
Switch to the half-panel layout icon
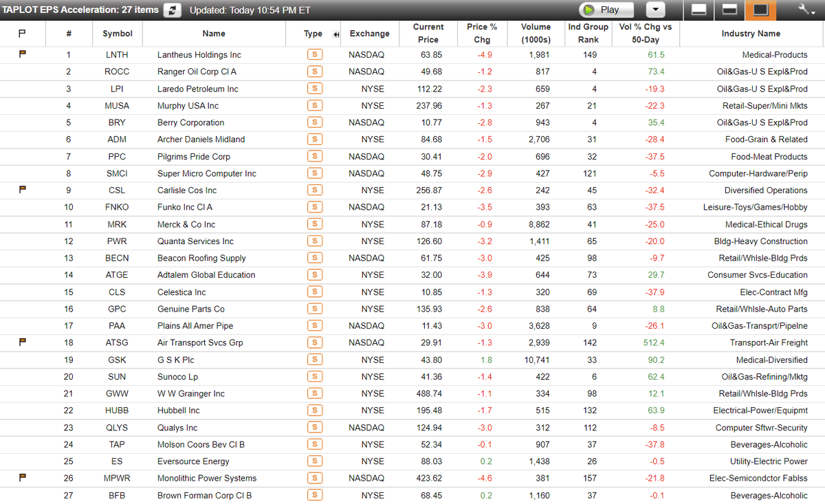729,10
